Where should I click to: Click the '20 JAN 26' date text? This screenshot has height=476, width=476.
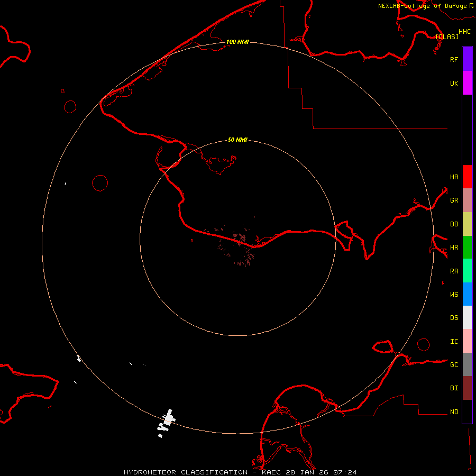tap(307, 472)
